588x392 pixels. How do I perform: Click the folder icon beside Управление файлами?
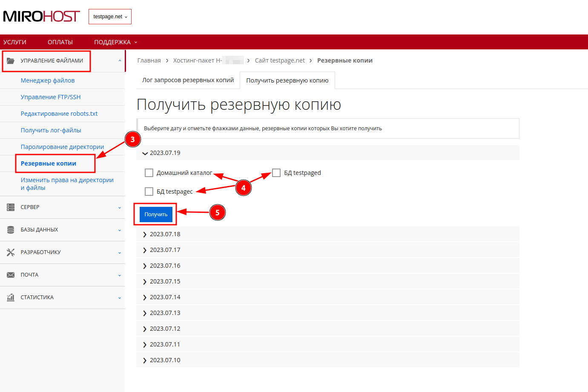tap(11, 61)
